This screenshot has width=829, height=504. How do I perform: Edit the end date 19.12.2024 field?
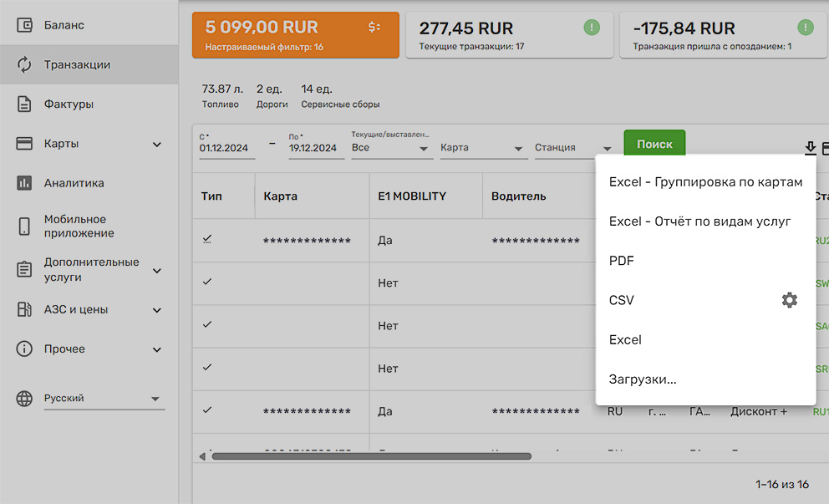click(x=316, y=146)
